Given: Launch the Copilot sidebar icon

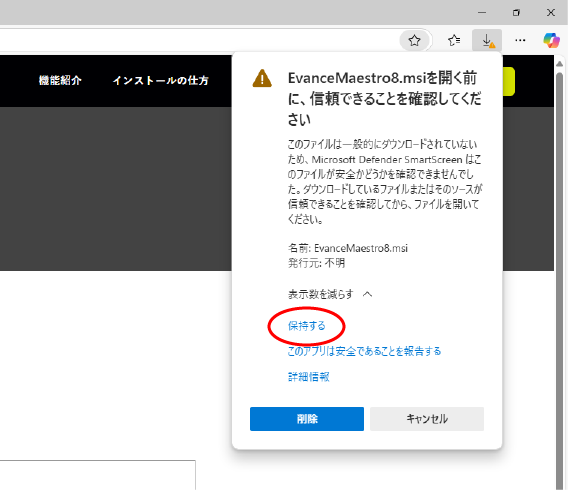Looking at the screenshot, I should [551, 40].
